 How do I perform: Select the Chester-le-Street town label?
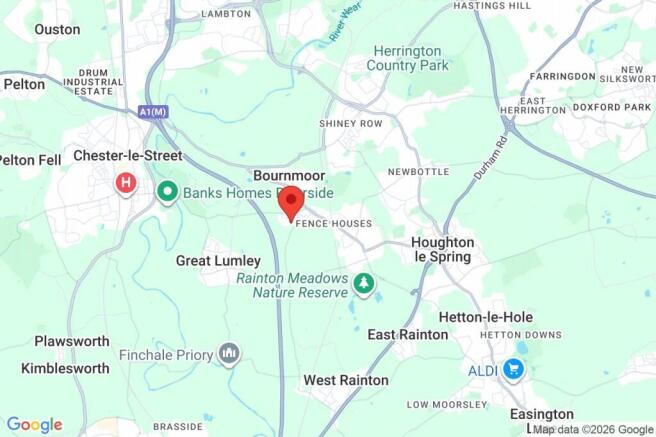[128, 156]
